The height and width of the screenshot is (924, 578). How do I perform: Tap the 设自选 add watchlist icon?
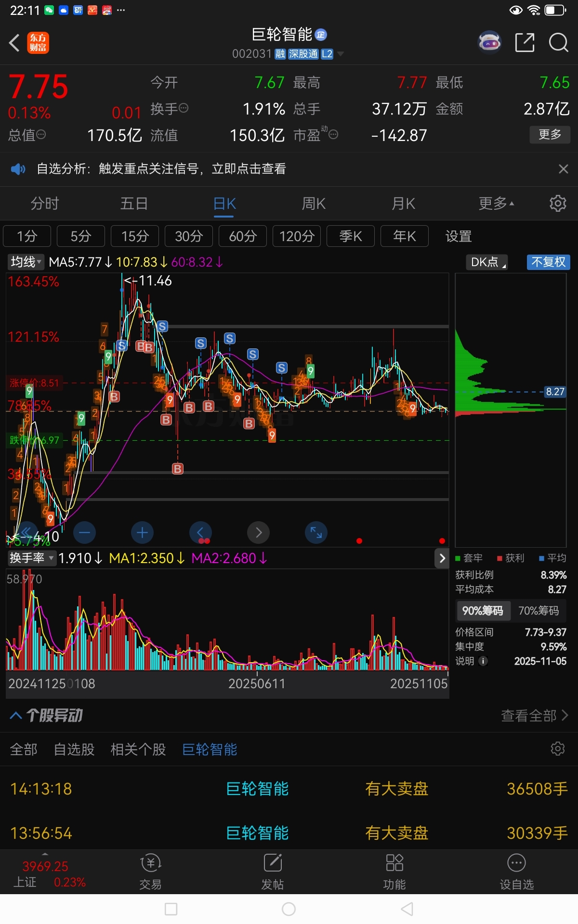coord(517,872)
